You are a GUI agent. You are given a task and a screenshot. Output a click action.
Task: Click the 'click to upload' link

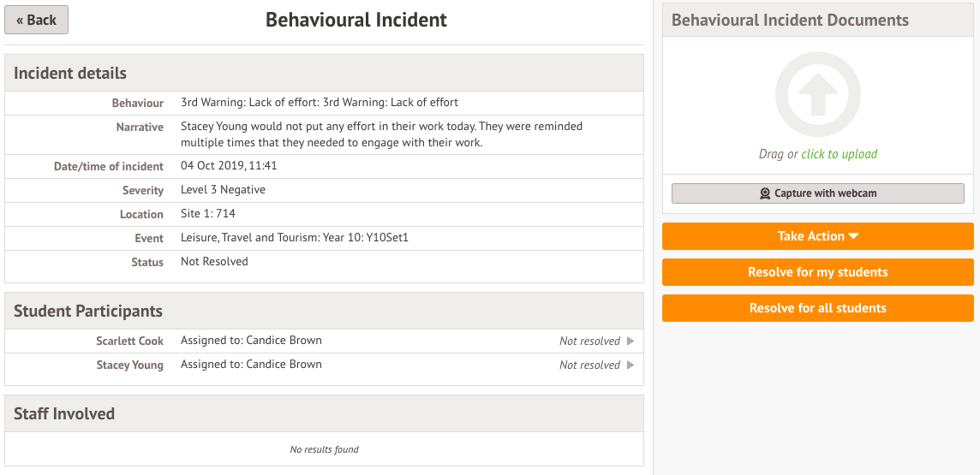(x=839, y=154)
